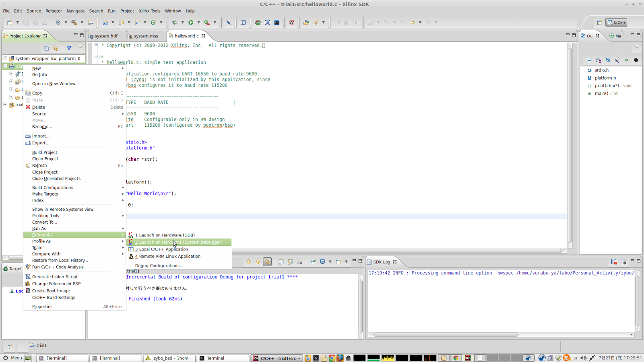Select Launch on Hardware (GDB)
The image size is (644, 362).
[x=179, y=235]
